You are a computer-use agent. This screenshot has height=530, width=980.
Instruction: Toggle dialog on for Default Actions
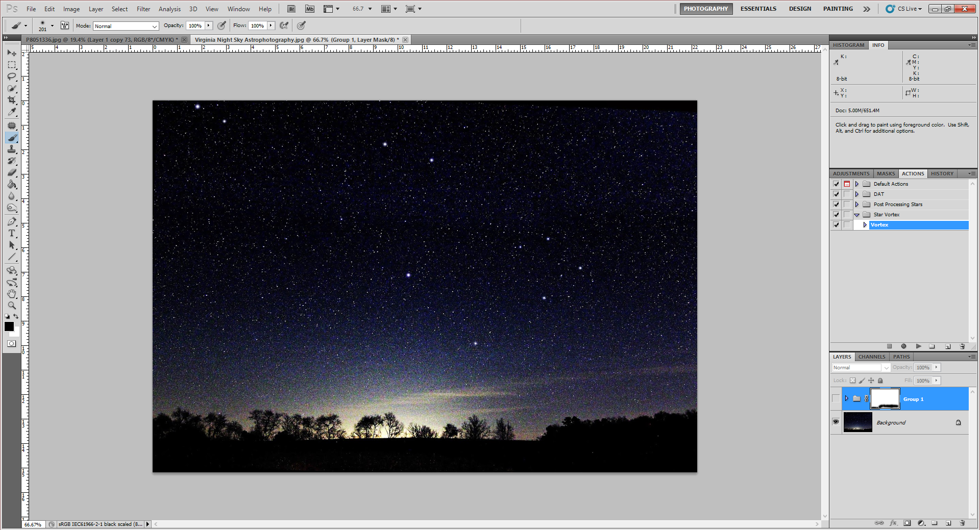(x=847, y=184)
